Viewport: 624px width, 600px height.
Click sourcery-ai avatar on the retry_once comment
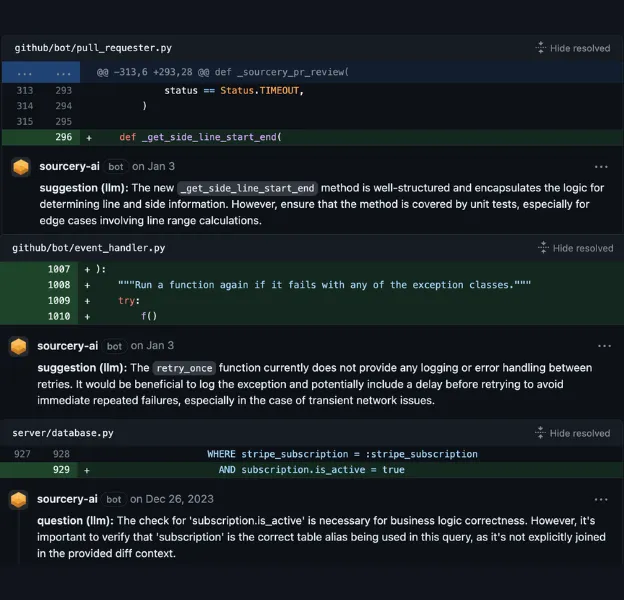coord(18,346)
